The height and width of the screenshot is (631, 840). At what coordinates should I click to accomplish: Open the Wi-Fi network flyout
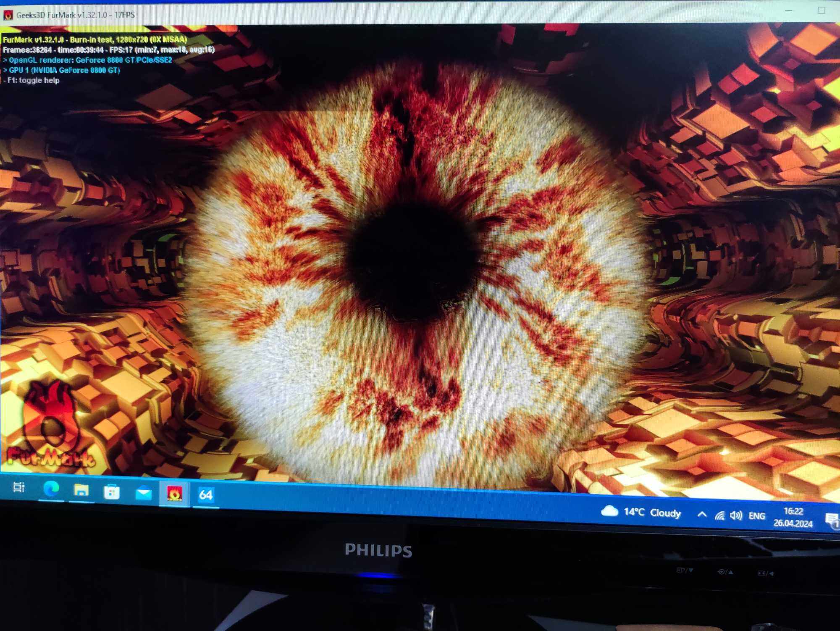click(x=720, y=515)
